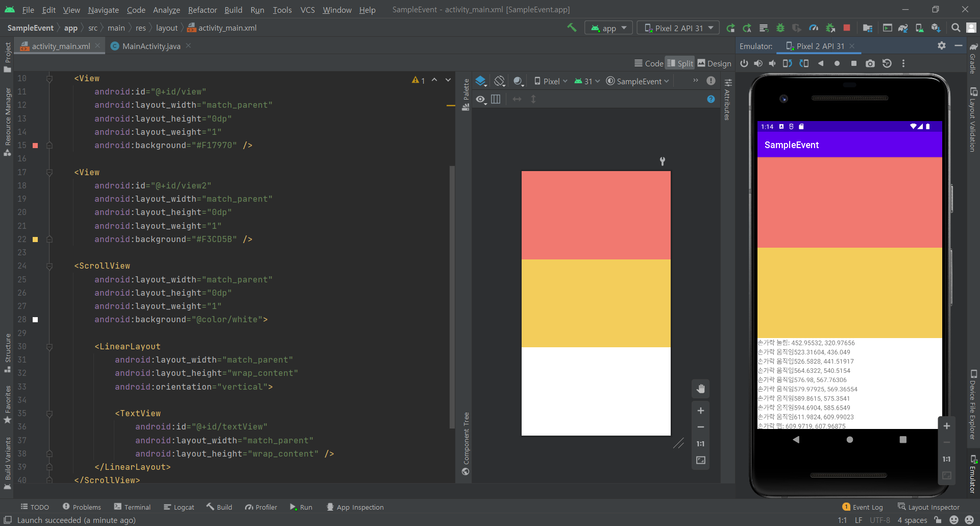The image size is (980, 526).
Task: Change the API level 31 dropdown
Action: tap(587, 81)
